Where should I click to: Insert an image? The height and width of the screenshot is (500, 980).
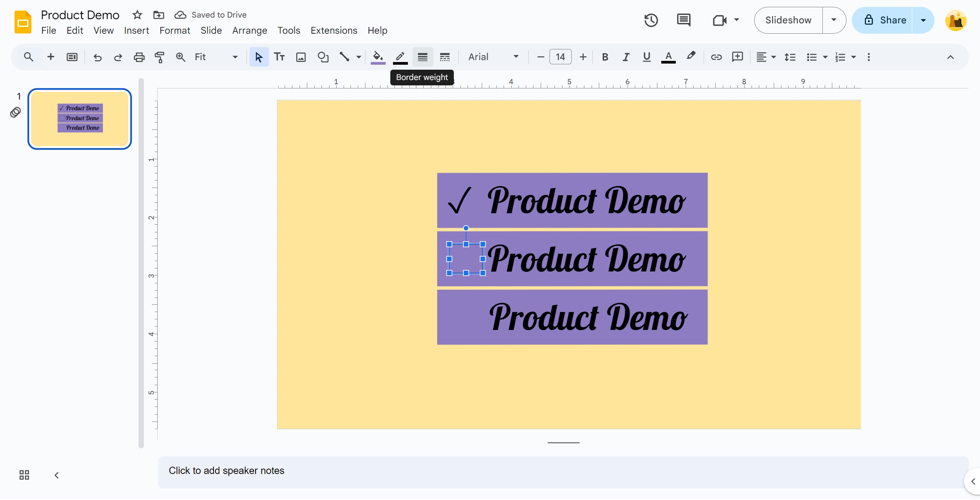301,57
